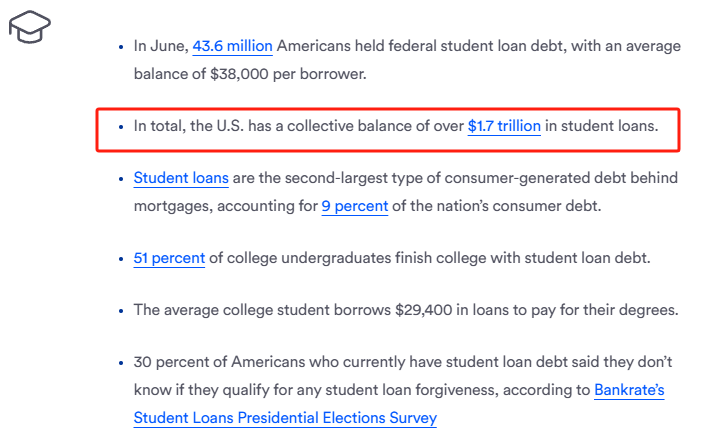Screen dimensions: 705x441
Task: Click 'in student loans.' after trillion link
Action: click(x=602, y=126)
